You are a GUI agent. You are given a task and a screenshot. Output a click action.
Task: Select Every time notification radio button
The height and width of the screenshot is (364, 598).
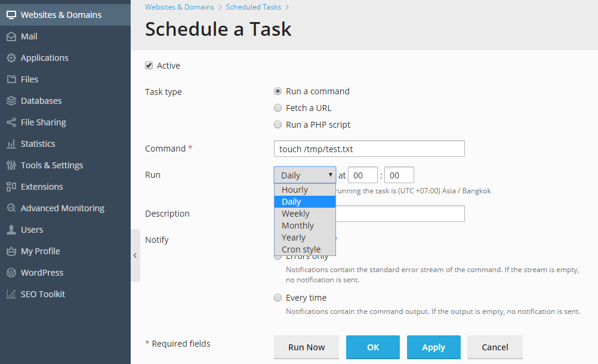[278, 298]
